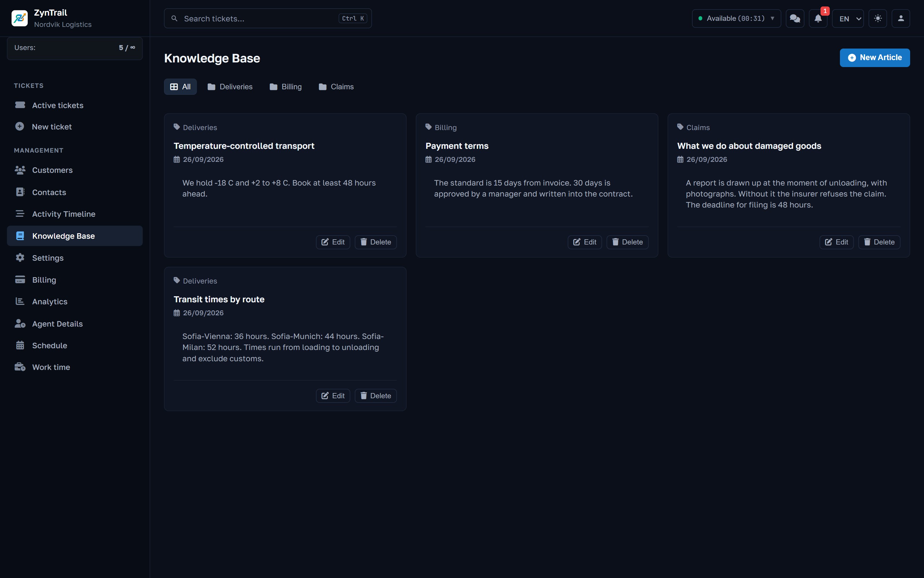Click the Active tickets ticket icon

[20, 105]
